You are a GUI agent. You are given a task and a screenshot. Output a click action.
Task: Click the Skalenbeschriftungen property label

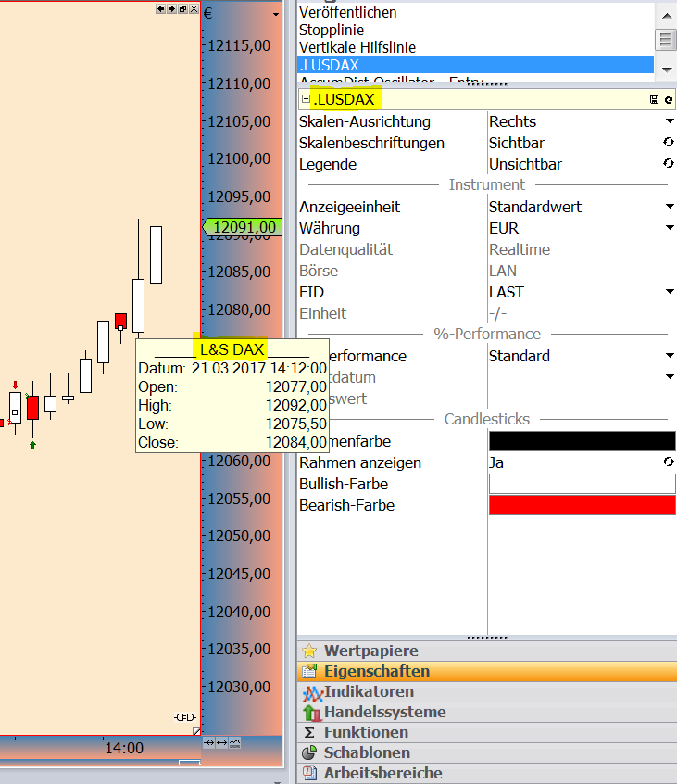(x=371, y=143)
